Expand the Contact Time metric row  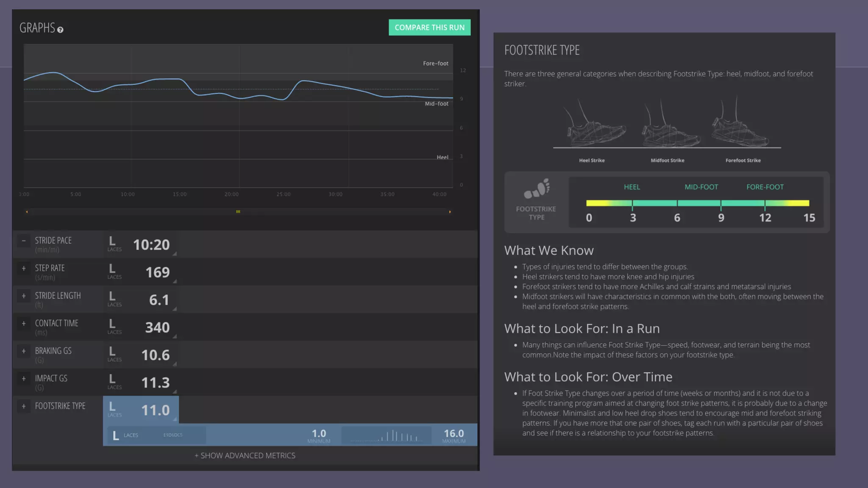pyautogui.click(x=24, y=323)
